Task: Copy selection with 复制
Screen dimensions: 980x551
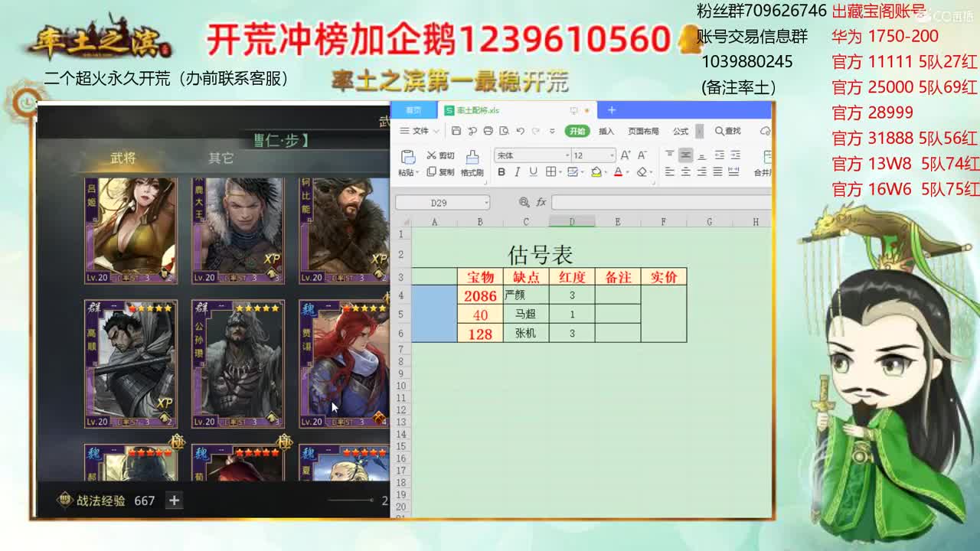Action: (x=440, y=172)
